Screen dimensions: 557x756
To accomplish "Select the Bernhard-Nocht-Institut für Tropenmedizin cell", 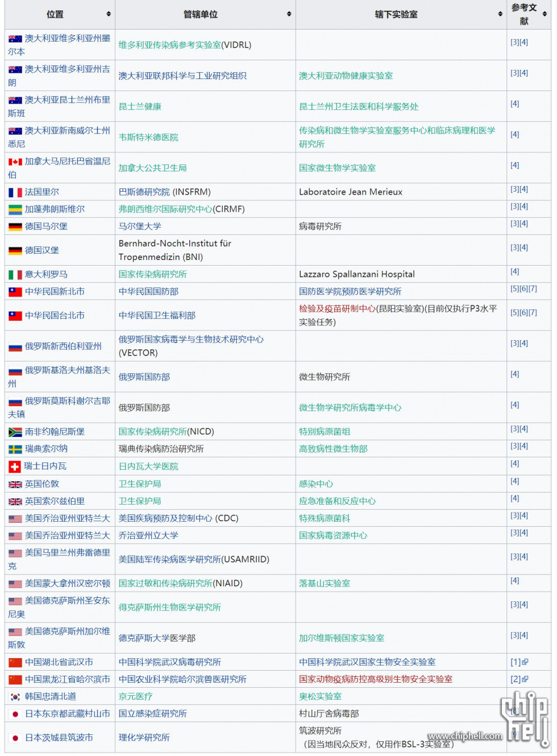I will (205, 250).
